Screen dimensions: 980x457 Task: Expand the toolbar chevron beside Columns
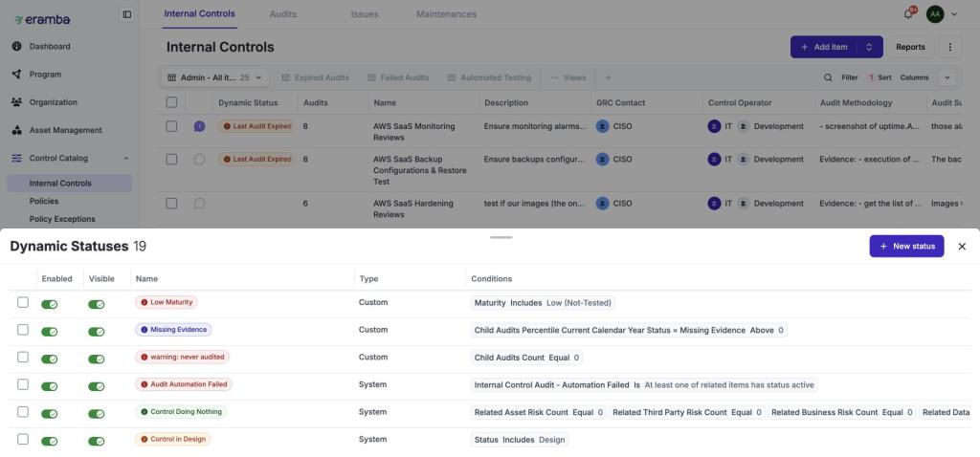coord(947,77)
